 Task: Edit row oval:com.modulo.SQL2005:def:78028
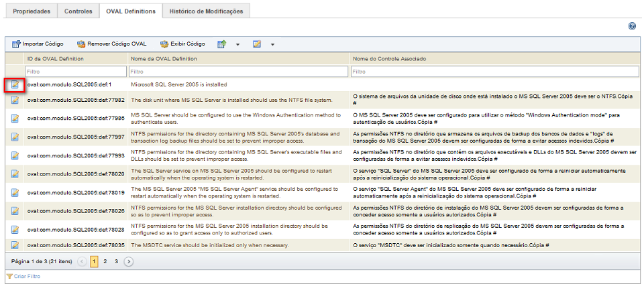tap(15, 229)
